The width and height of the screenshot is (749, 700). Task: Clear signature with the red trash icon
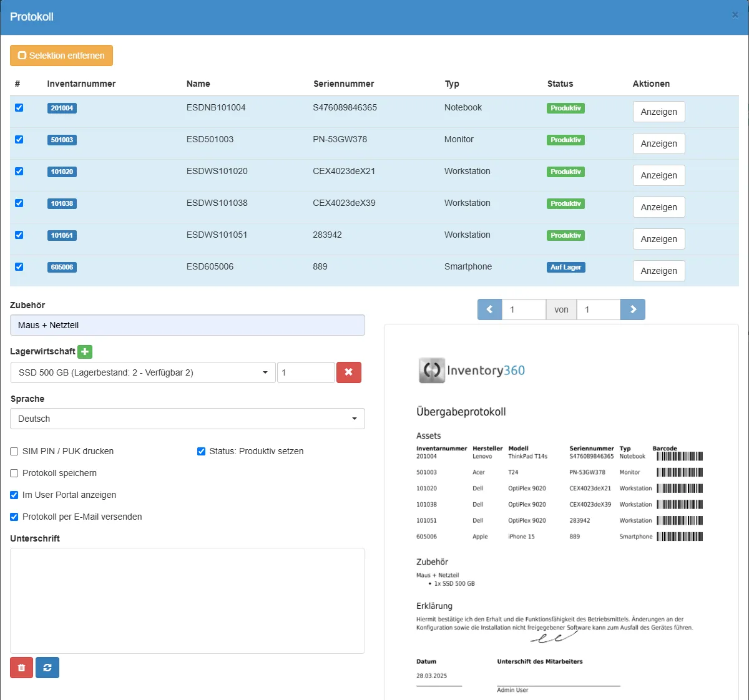click(21, 668)
